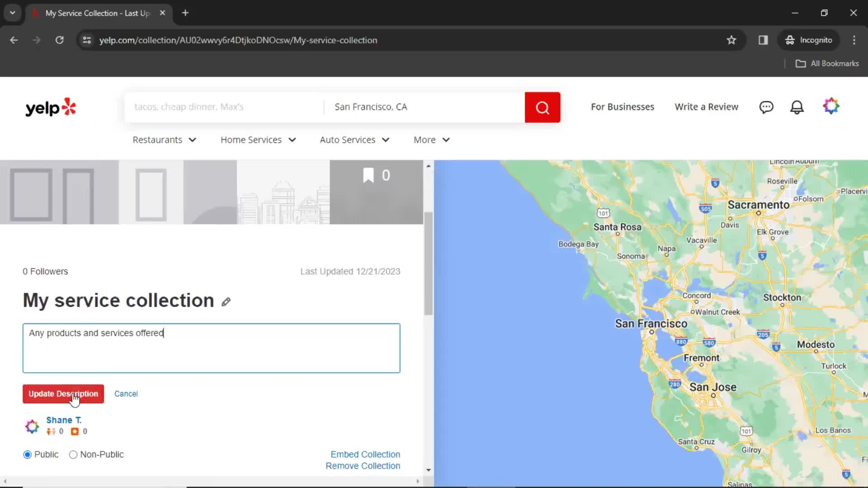Image resolution: width=868 pixels, height=488 pixels.
Task: Click the collection description text box
Action: 211,348
